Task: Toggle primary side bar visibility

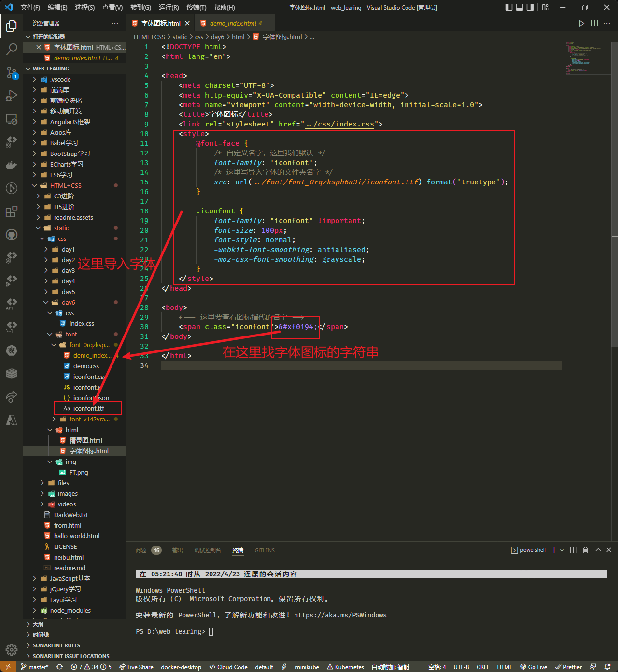Action: coord(509,7)
